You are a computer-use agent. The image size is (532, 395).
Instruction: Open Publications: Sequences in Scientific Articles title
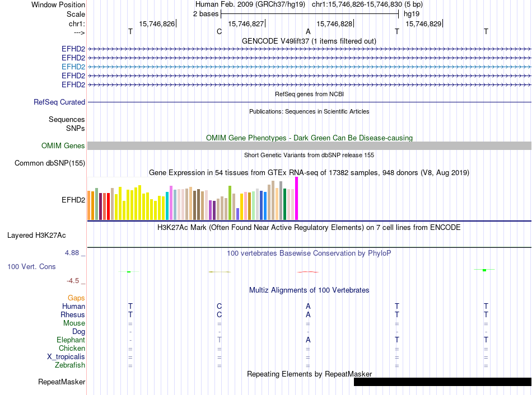pyautogui.click(x=309, y=111)
